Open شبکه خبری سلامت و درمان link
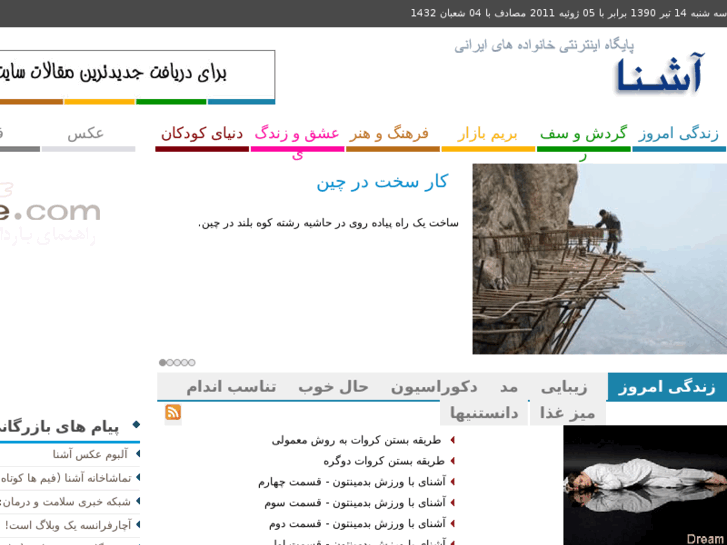Screen dimensions: 727x545 [65, 502]
